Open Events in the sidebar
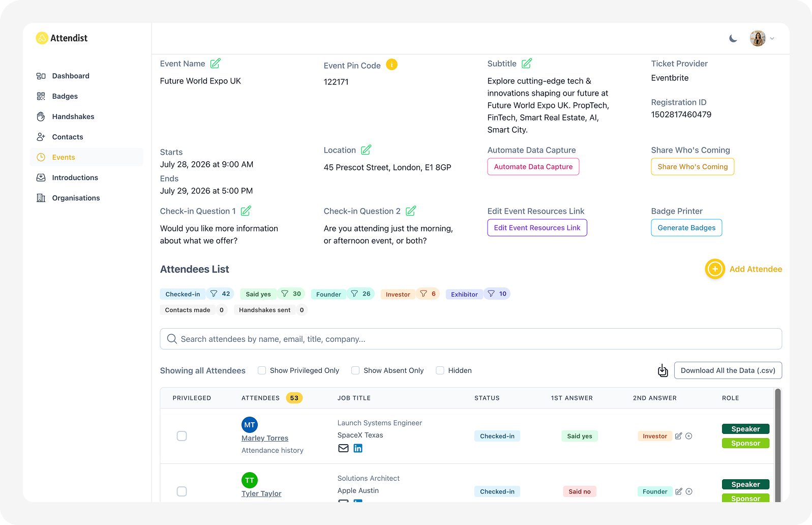This screenshot has height=525, width=812. [86, 157]
